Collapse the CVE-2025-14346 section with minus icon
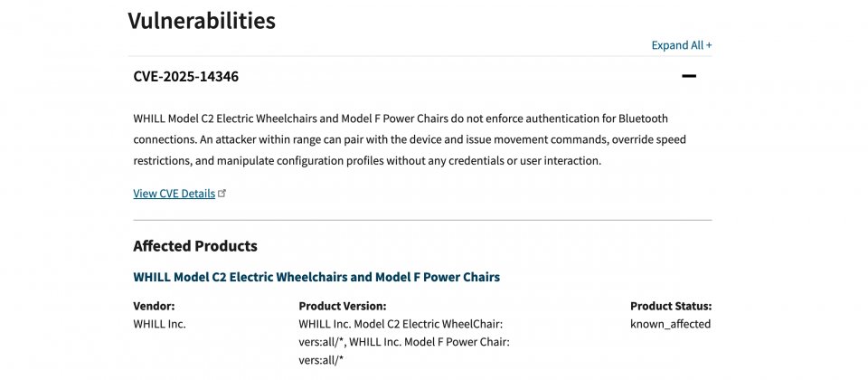868x380 pixels. 689,76
